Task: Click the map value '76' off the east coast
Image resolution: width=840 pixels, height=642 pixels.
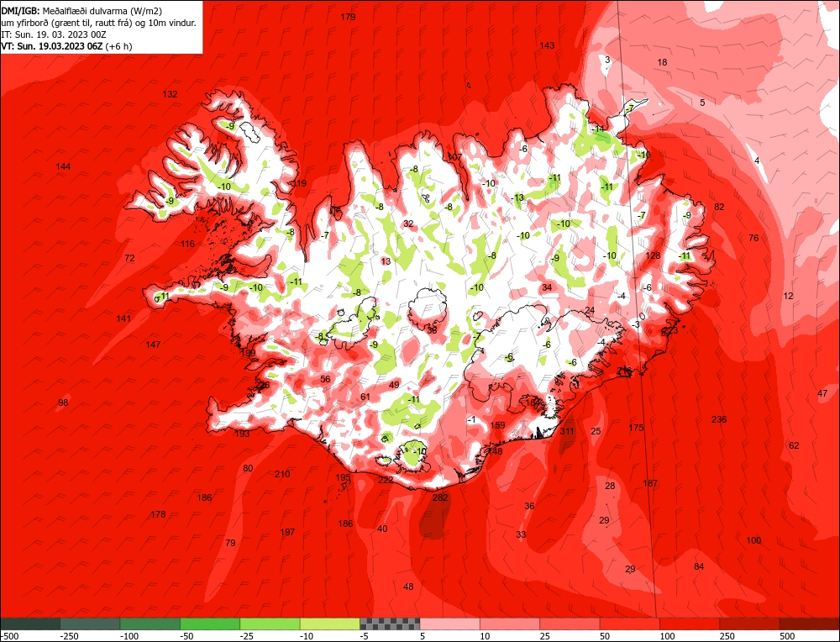Action: click(753, 238)
